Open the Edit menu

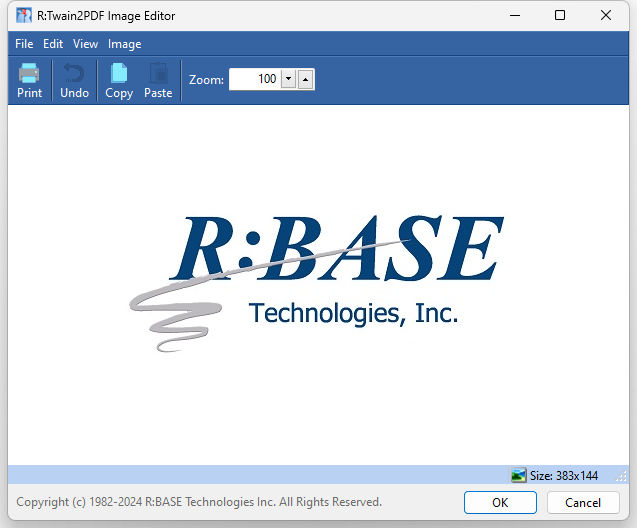pos(53,44)
